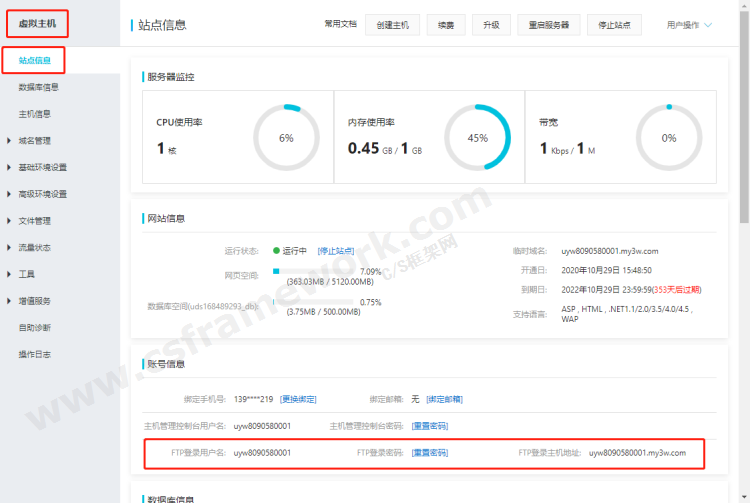Open 主机信息 in the sidebar
The image size is (750, 503).
(34, 114)
